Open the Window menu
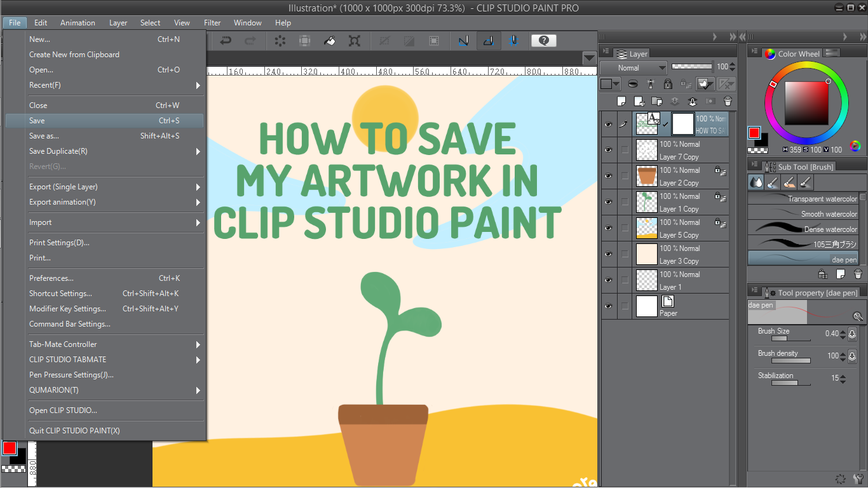This screenshot has width=868, height=488. pyautogui.click(x=247, y=23)
